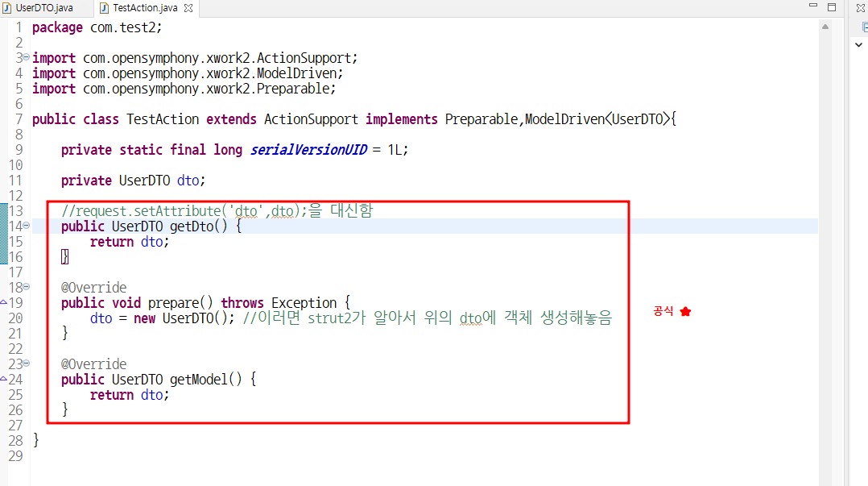This screenshot has width=868, height=486.
Task: Switch to the UserDTO.java editor tab
Action: pos(38,8)
